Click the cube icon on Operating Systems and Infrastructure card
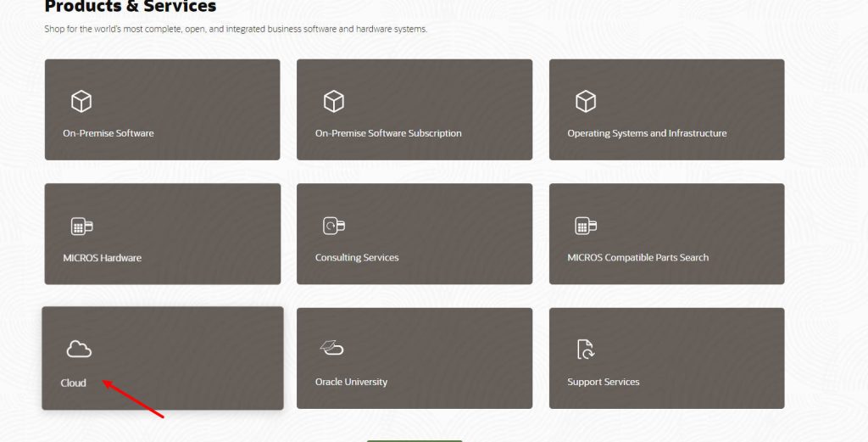868x442 pixels. pos(586,101)
